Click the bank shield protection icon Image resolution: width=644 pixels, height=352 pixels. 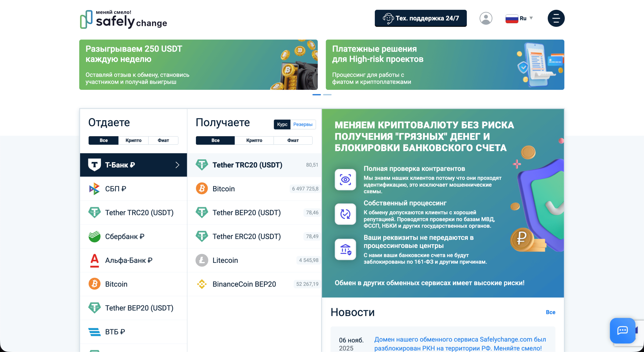(x=345, y=249)
